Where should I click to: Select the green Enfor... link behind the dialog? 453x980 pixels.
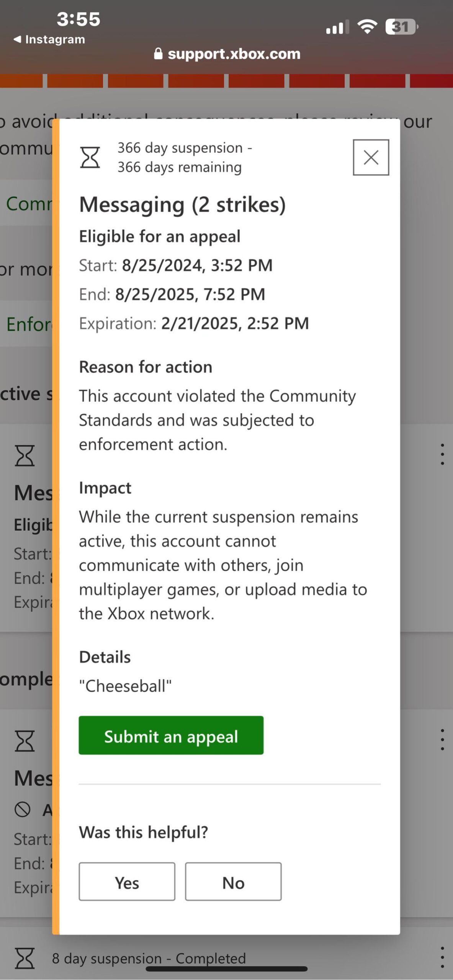click(x=29, y=324)
